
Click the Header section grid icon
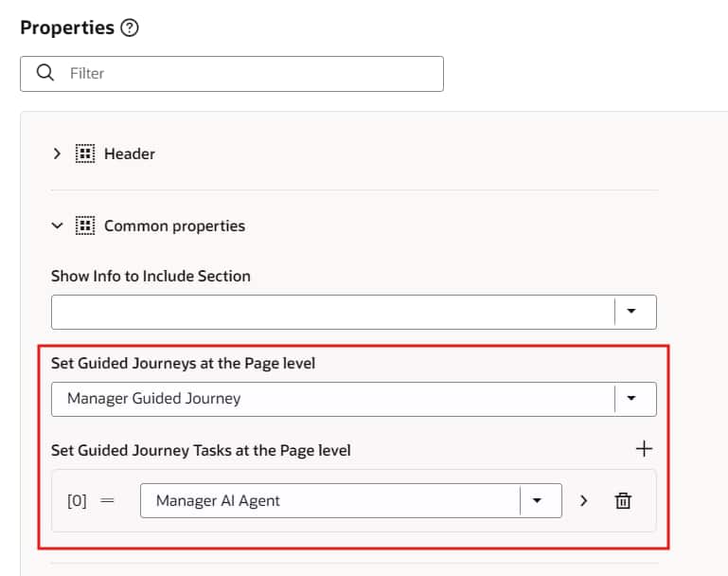tap(85, 153)
